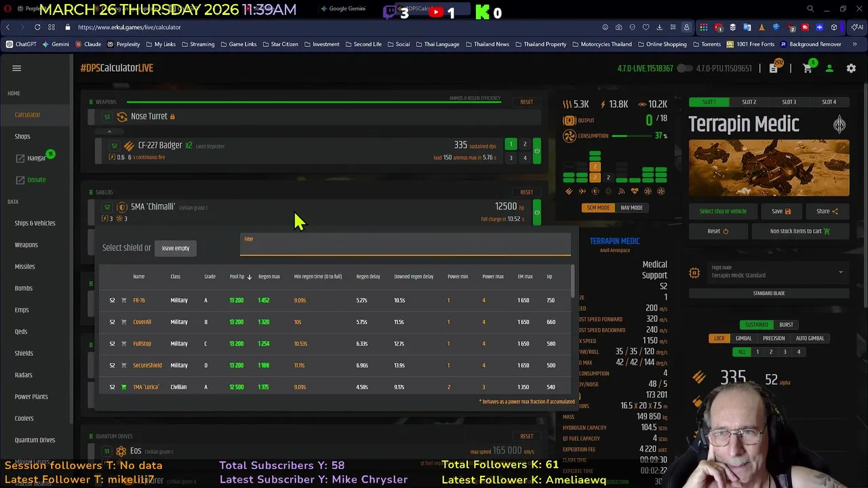Add FR-76 shield to cart
Viewport: 868px width, 488px height.
click(123, 300)
